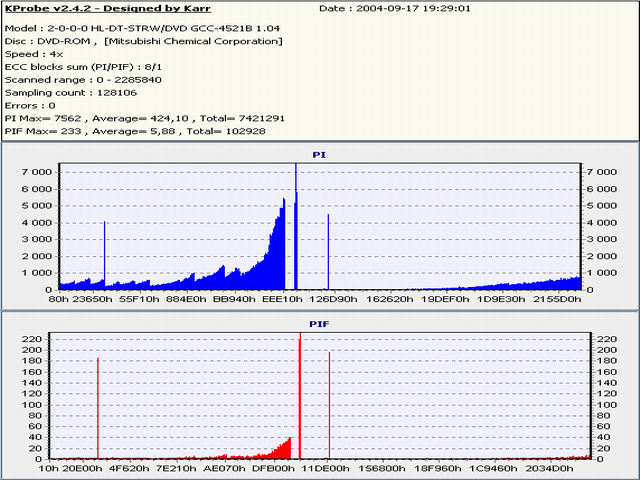Click '220' on the PIF chart's left axis
Image resolution: width=640 pixels, height=480 pixels.
[34, 340]
